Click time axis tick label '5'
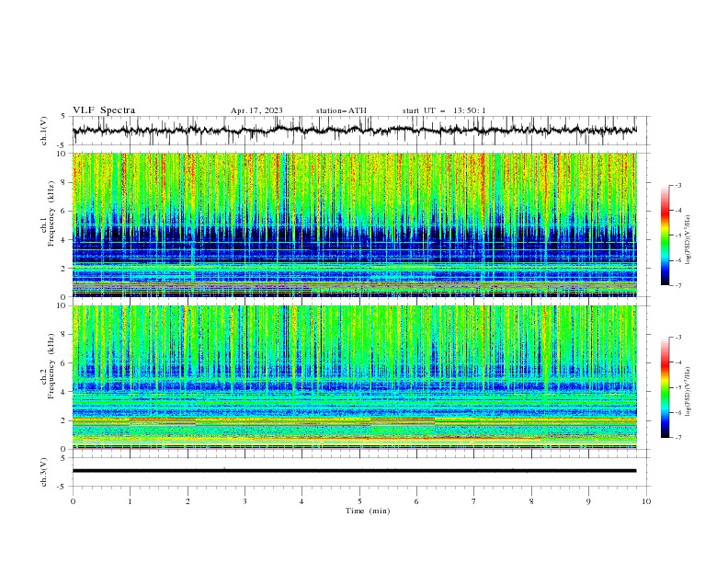The width and height of the screenshot is (728, 563). pyautogui.click(x=359, y=501)
